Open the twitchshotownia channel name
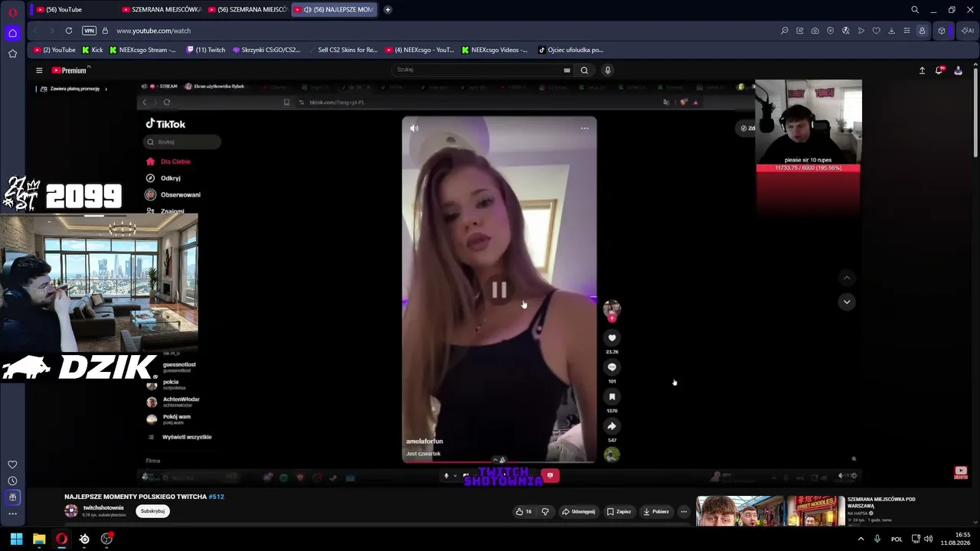 click(103, 508)
